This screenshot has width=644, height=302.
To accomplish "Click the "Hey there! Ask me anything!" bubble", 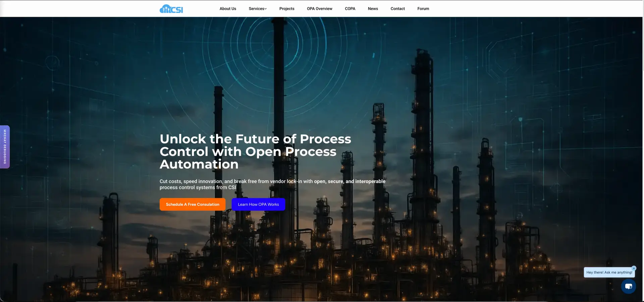I will (609, 273).
